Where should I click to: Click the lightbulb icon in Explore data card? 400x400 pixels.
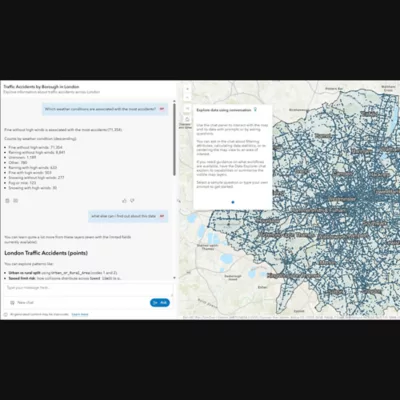tap(256, 109)
